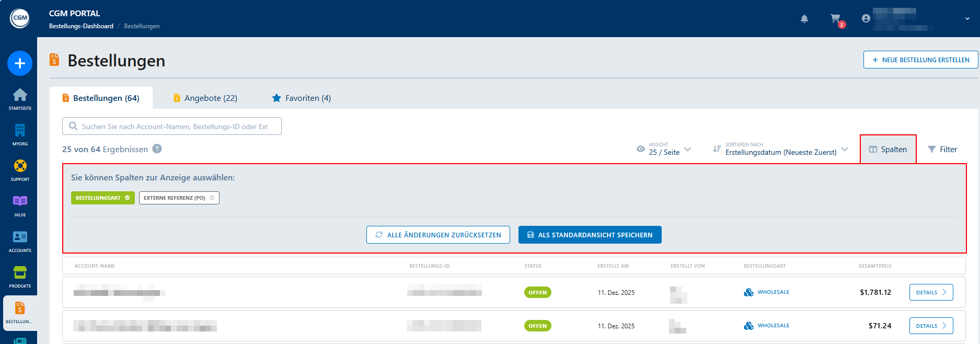Open the shopping cart

point(836,19)
